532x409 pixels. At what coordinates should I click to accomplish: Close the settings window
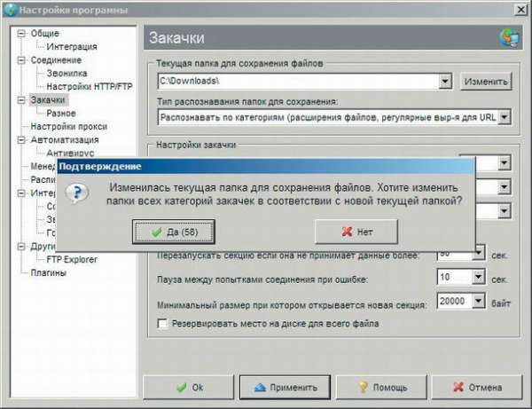(x=520, y=9)
